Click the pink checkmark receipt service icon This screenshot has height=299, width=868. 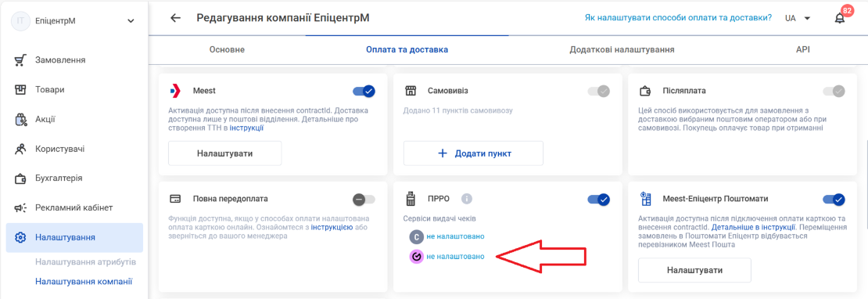416,257
